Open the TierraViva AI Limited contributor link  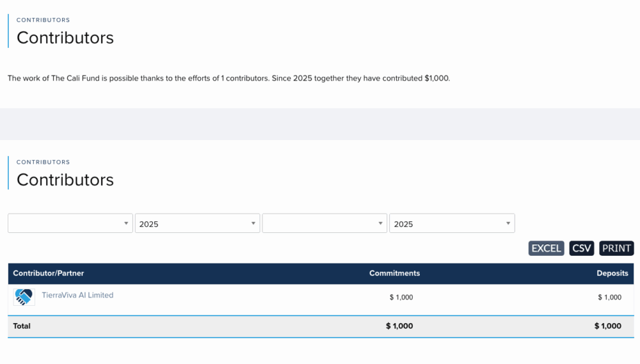click(x=77, y=296)
